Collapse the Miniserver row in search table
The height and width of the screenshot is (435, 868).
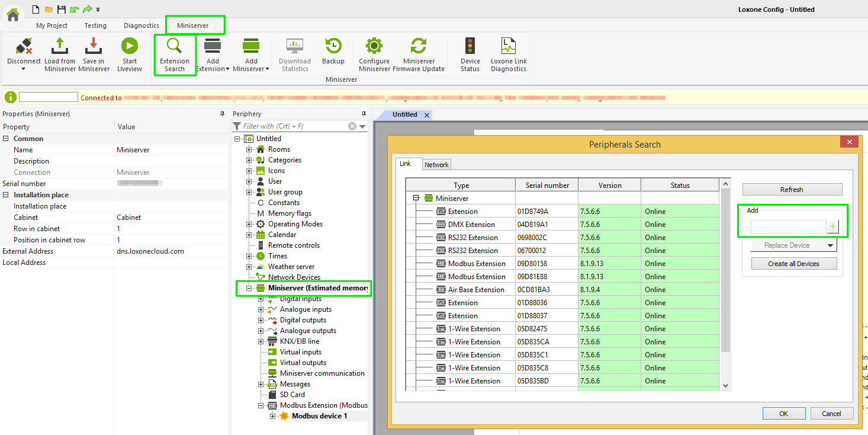(416, 199)
